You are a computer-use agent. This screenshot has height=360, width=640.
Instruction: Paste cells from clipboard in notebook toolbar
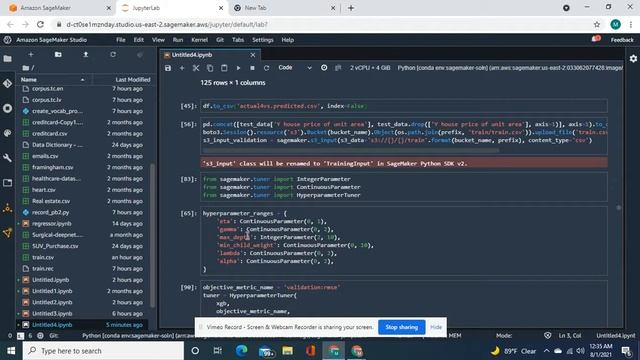pyautogui.click(x=224, y=68)
